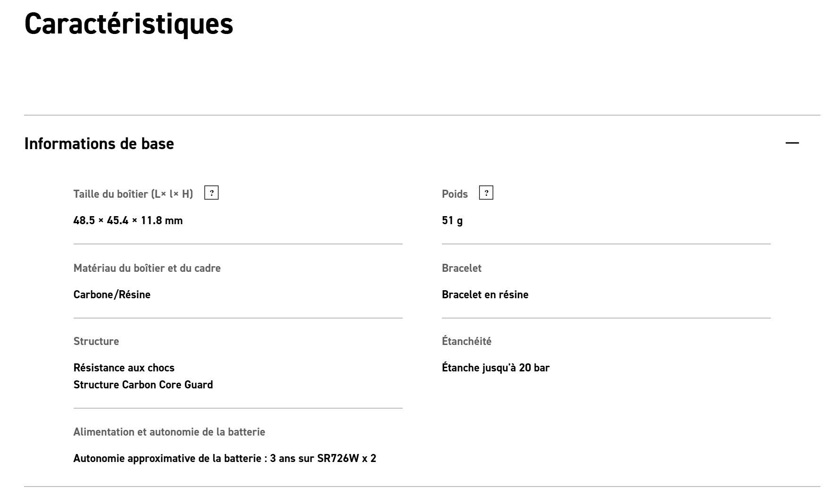The image size is (827, 504).
Task: Collapse the Informations de base section
Action: tap(792, 143)
